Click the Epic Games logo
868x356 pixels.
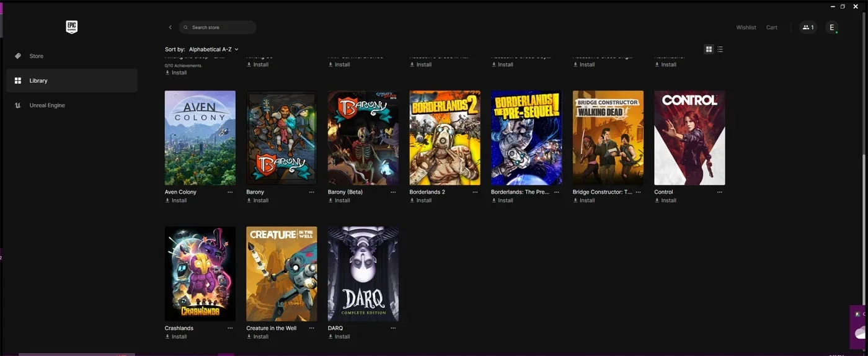(x=72, y=27)
